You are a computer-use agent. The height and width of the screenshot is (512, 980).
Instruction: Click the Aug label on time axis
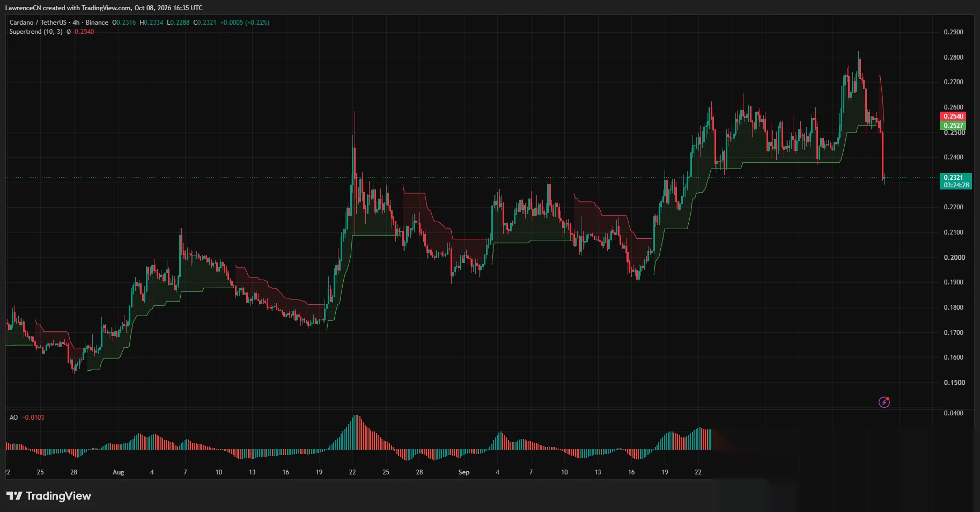point(119,472)
